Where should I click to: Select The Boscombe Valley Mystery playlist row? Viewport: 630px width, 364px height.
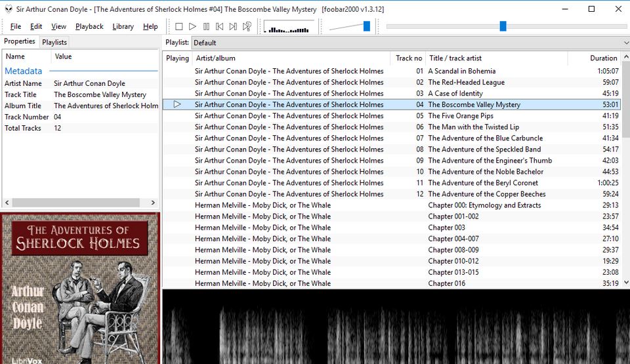click(392, 104)
